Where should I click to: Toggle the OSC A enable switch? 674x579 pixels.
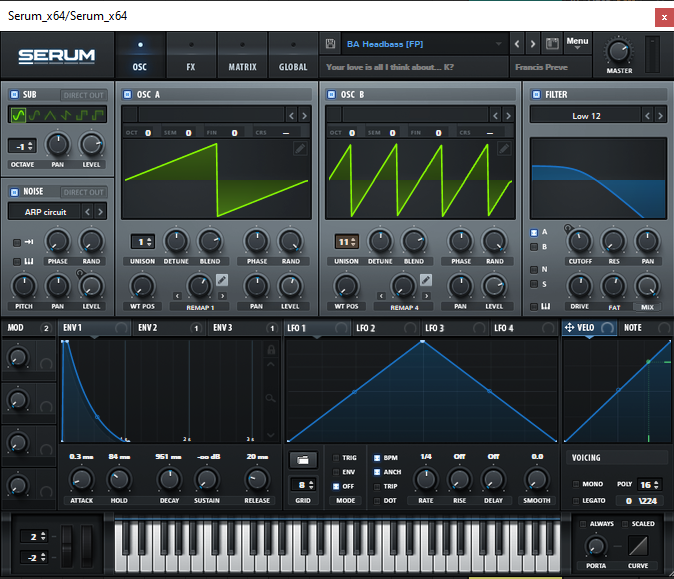click(128, 94)
